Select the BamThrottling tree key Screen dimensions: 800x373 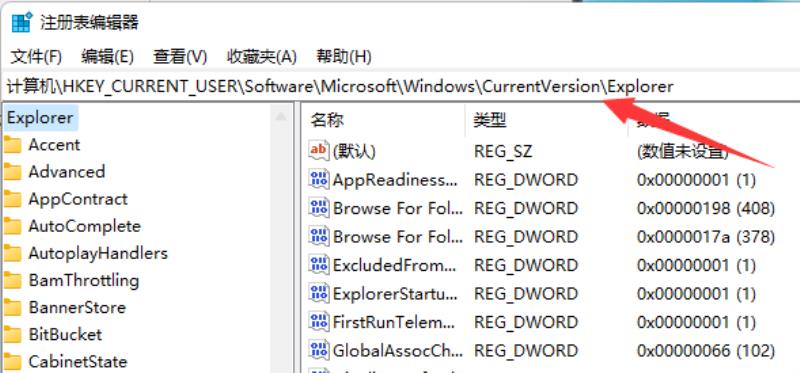84,280
